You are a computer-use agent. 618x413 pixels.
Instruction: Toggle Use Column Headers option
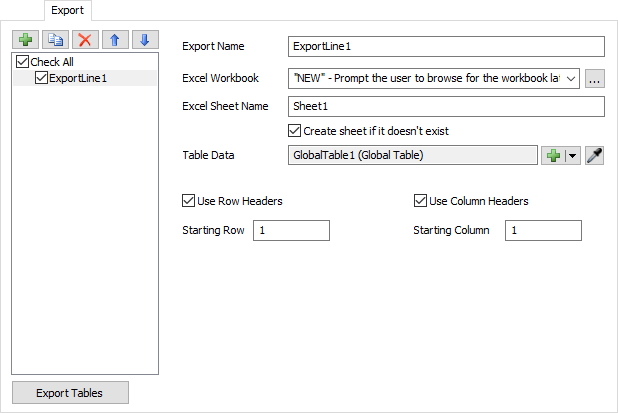pyautogui.click(x=421, y=201)
